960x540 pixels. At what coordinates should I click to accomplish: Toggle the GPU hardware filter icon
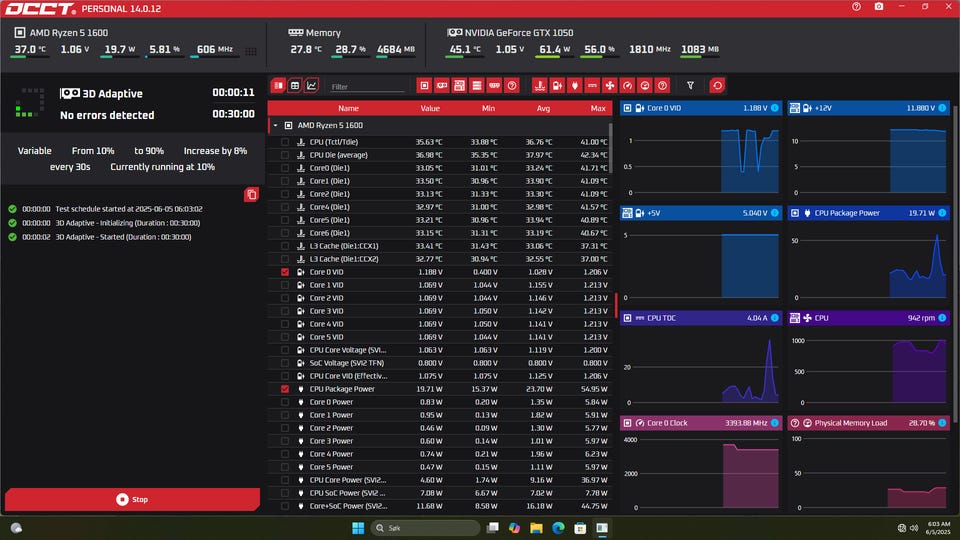442,86
